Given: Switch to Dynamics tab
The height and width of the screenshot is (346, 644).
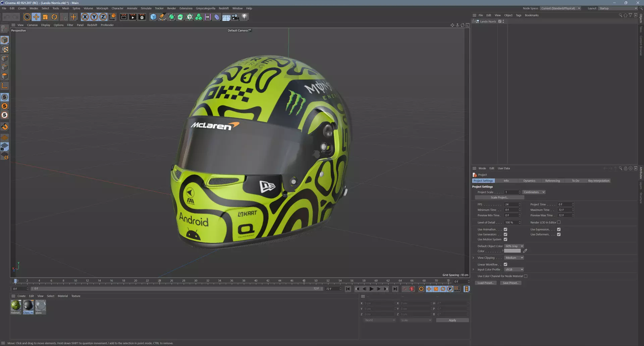Looking at the screenshot, I should coord(529,181).
